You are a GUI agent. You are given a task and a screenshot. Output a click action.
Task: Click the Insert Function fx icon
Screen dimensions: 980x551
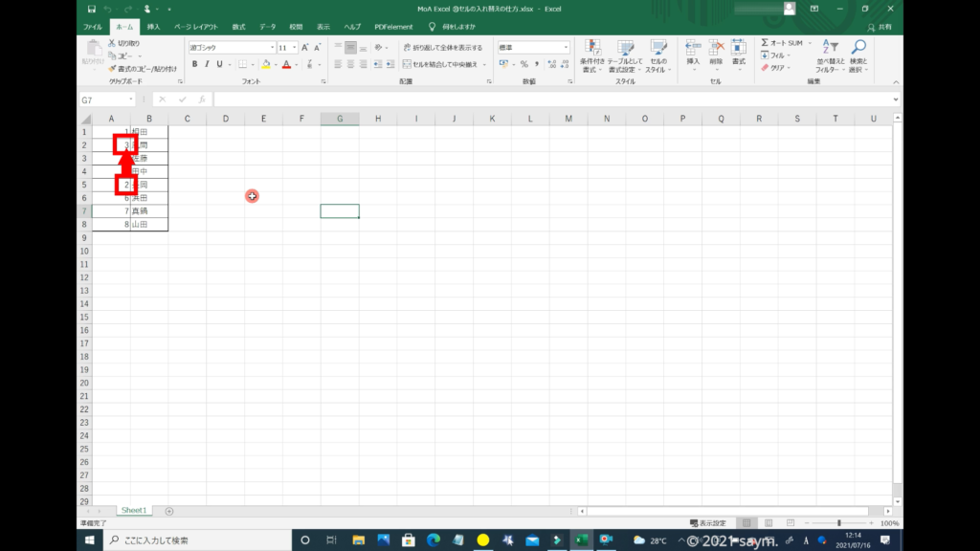click(202, 99)
